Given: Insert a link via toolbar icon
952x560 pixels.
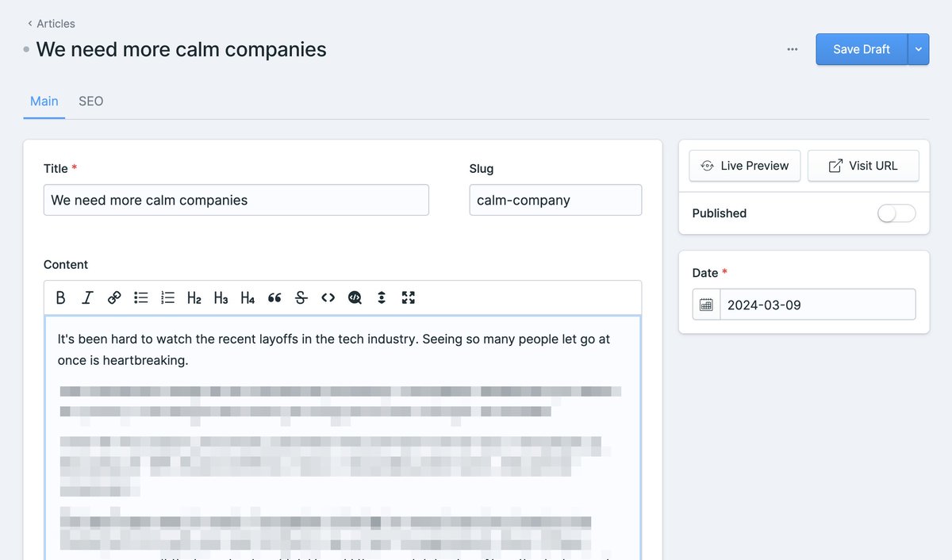Looking at the screenshot, I should click(x=114, y=297).
